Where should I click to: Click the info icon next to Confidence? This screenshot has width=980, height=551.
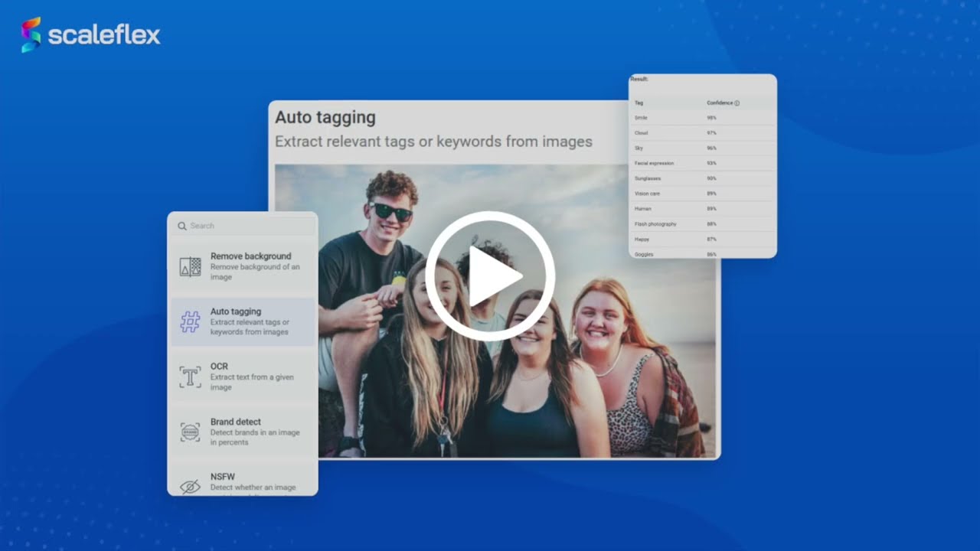pyautogui.click(x=737, y=103)
